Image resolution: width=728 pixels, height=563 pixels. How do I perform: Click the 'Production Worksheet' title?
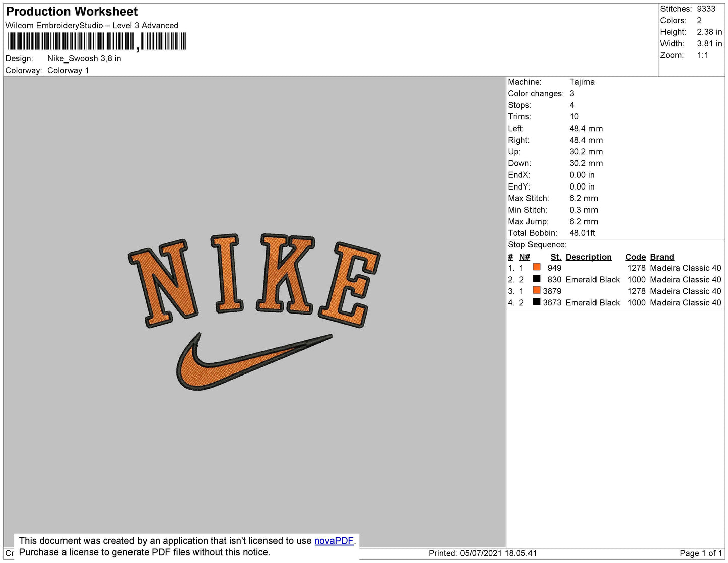pos(72,12)
